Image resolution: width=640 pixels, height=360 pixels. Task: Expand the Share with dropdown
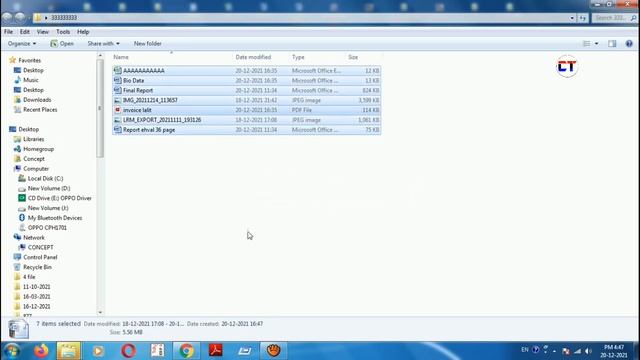(x=103, y=44)
